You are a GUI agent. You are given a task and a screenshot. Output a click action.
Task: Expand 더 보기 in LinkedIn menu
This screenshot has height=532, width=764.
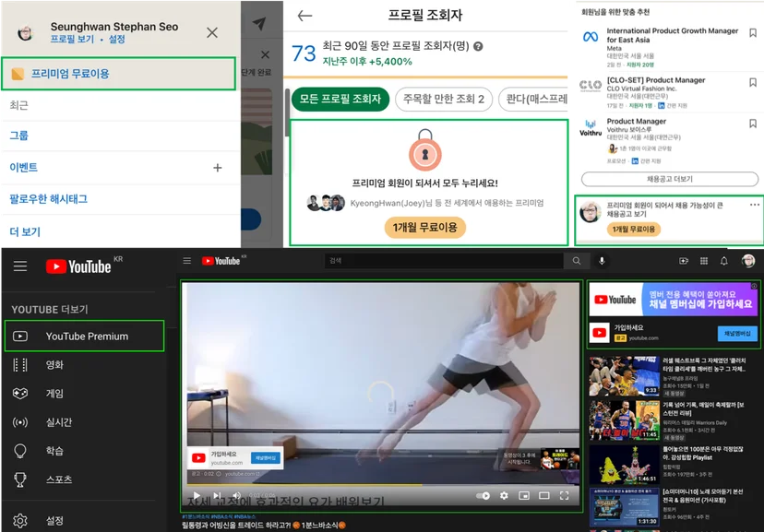pos(25,231)
